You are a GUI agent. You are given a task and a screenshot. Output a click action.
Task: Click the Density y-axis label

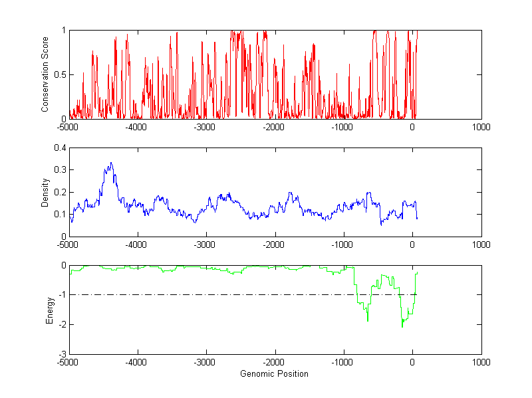point(45,192)
